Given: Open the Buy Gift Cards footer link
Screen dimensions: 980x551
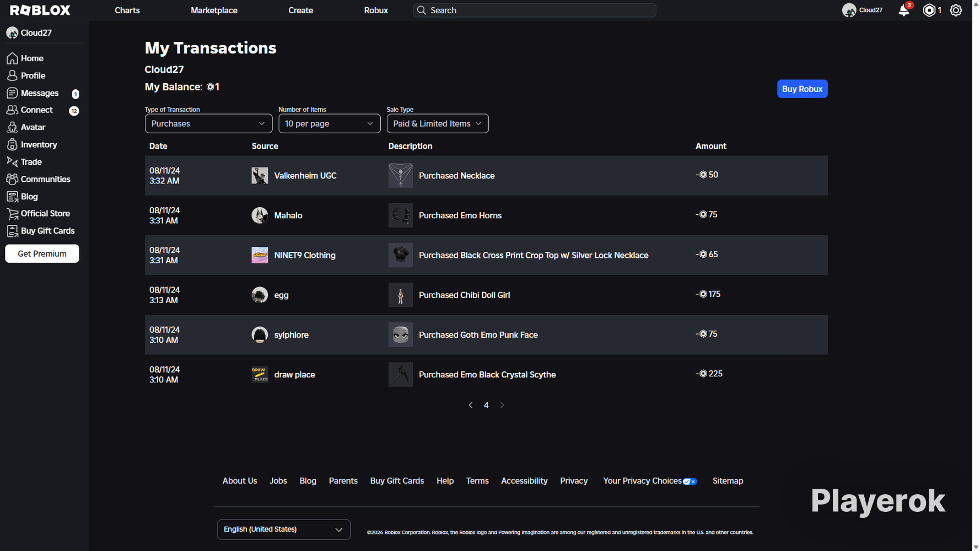Looking at the screenshot, I should [x=397, y=481].
